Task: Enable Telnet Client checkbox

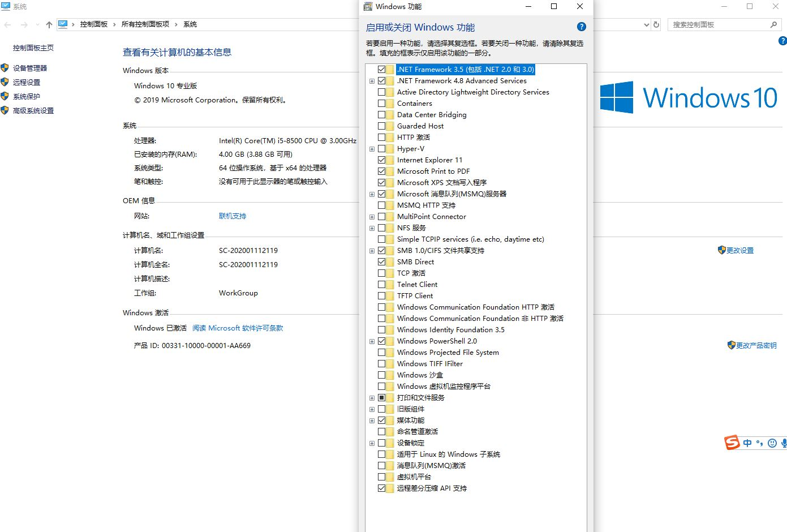Action: click(381, 285)
